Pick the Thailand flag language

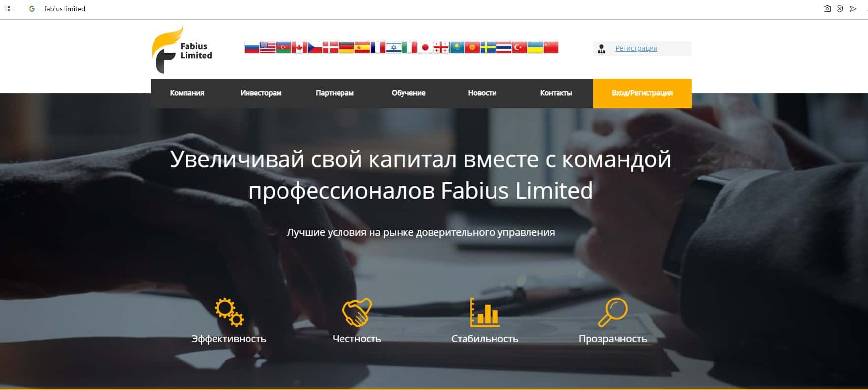click(x=504, y=47)
